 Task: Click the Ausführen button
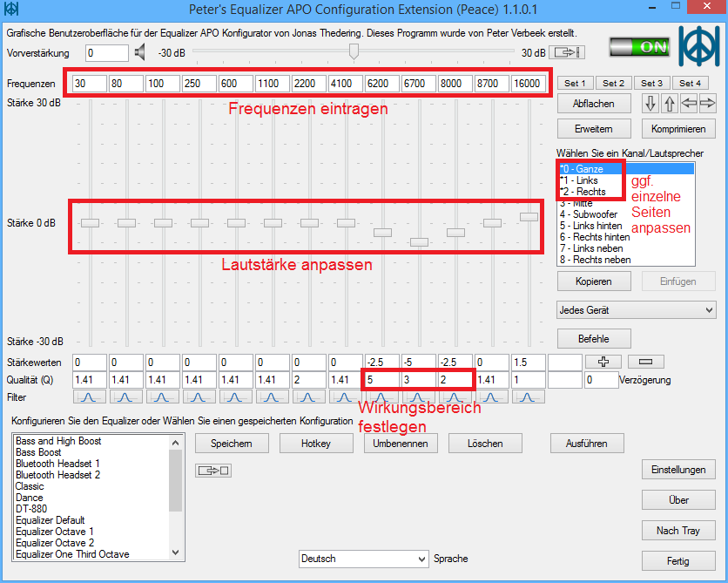pyautogui.click(x=587, y=444)
